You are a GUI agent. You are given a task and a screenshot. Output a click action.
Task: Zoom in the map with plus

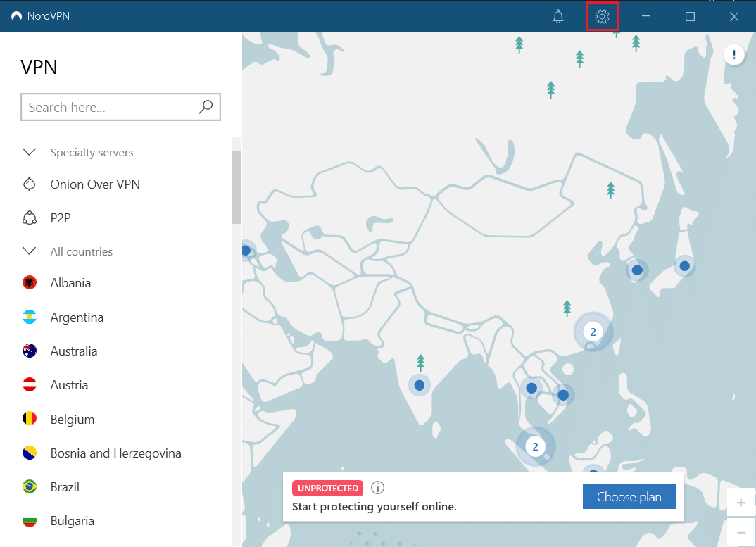tap(741, 503)
